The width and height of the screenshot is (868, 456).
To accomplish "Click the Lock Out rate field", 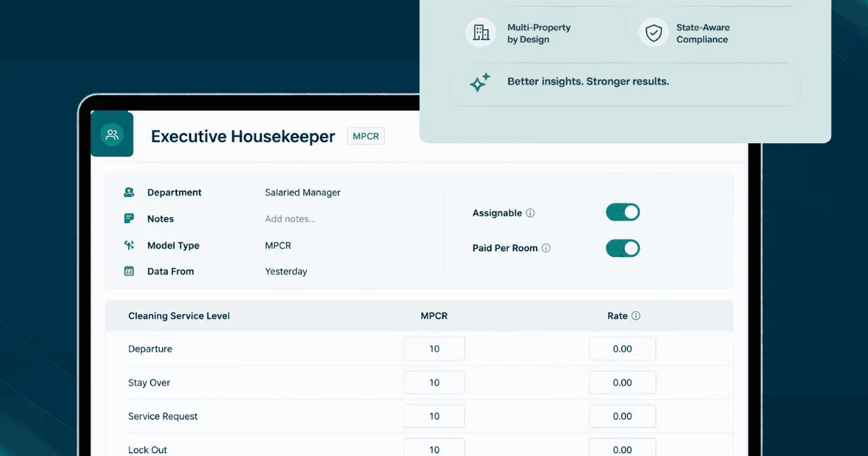I will click(622, 448).
